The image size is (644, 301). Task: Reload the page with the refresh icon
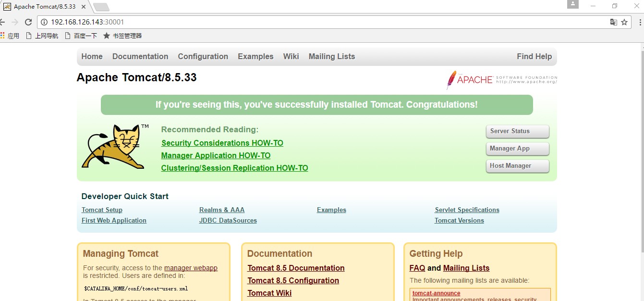tap(28, 22)
